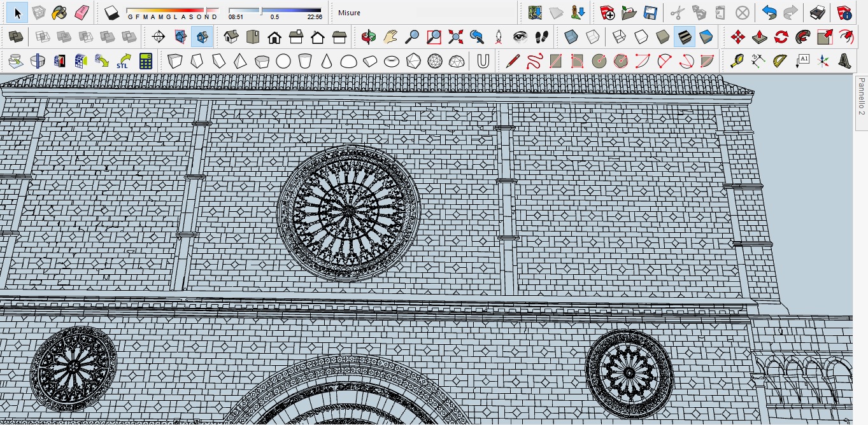Activate the Walk footprints tool
Screen dimensions: 868x425
(x=542, y=37)
